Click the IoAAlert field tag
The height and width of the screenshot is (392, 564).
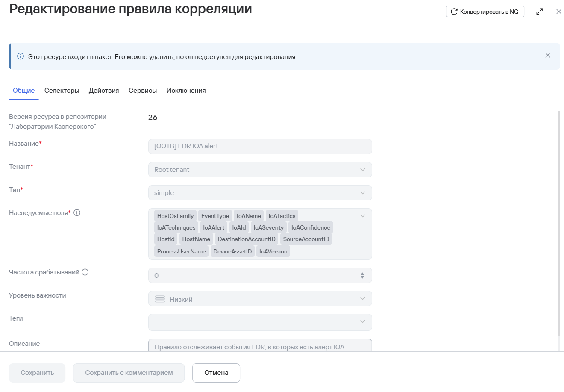pyautogui.click(x=214, y=227)
